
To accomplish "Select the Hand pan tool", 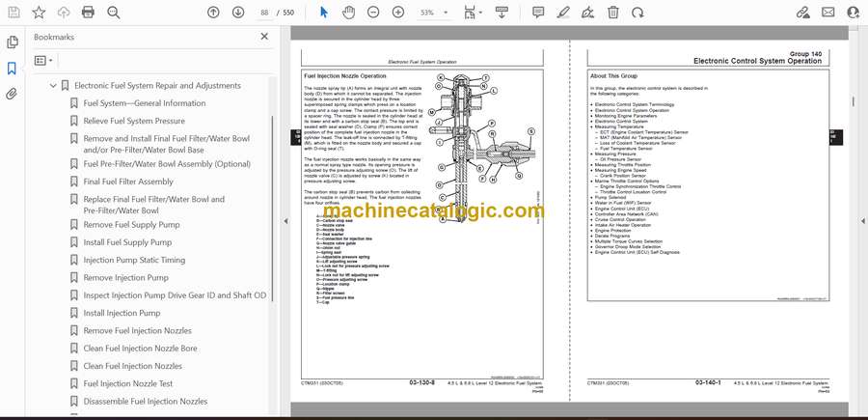I will coord(347,12).
